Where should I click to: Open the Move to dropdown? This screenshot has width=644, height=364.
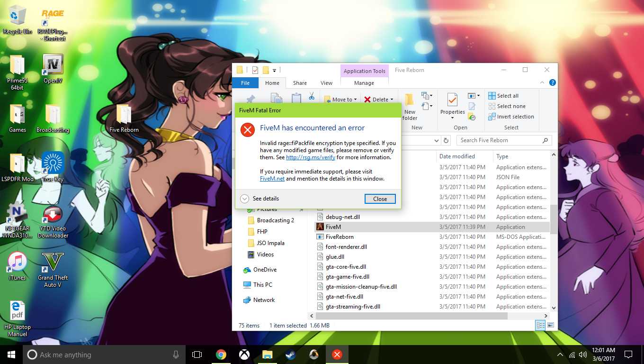click(341, 100)
